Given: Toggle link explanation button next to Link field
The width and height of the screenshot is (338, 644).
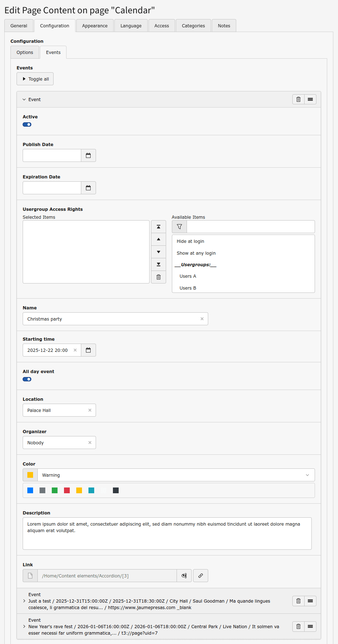Looking at the screenshot, I should [184, 576].
